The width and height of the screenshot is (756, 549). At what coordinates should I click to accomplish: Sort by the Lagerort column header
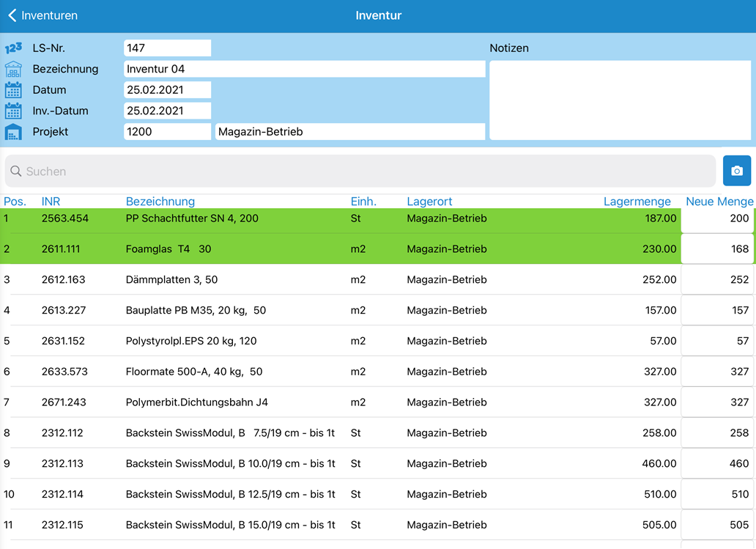pyautogui.click(x=429, y=202)
